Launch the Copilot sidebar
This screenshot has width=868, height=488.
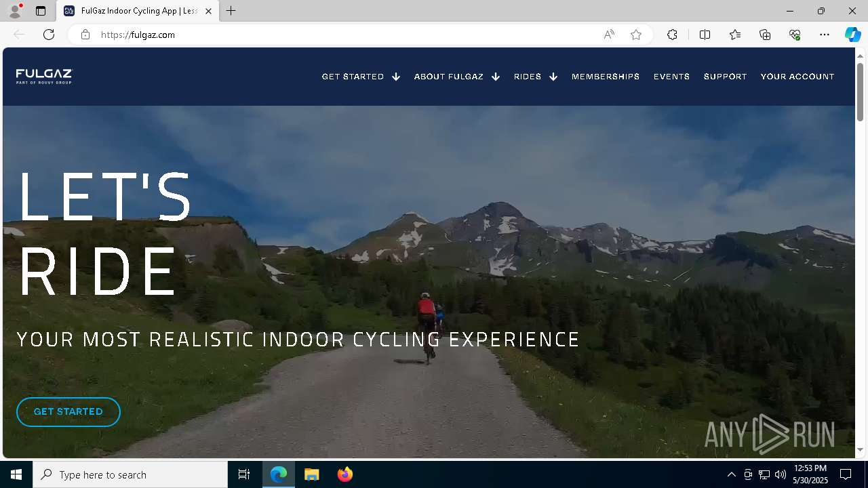click(852, 35)
